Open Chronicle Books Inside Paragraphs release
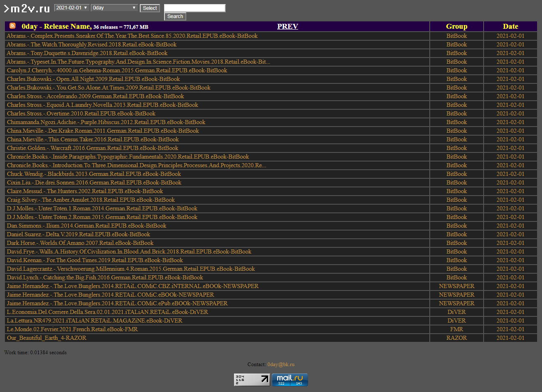Viewport: 542px width, 392px height. click(x=128, y=157)
